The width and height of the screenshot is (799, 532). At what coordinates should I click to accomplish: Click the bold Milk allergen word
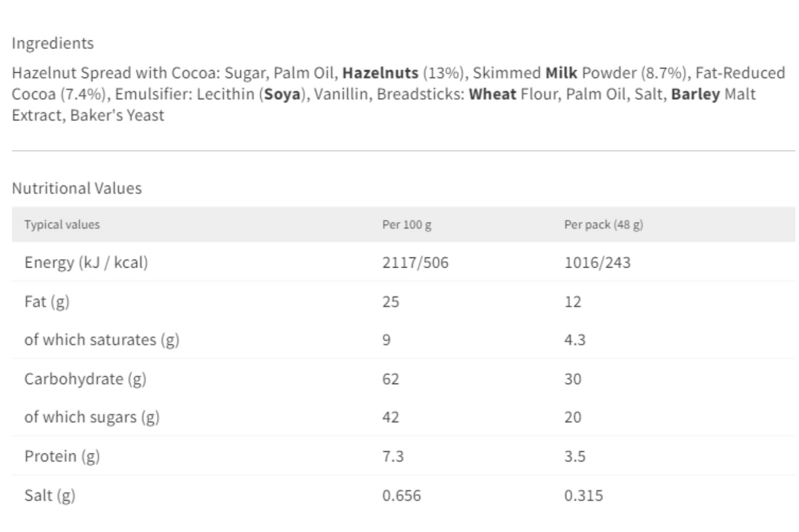click(x=562, y=73)
